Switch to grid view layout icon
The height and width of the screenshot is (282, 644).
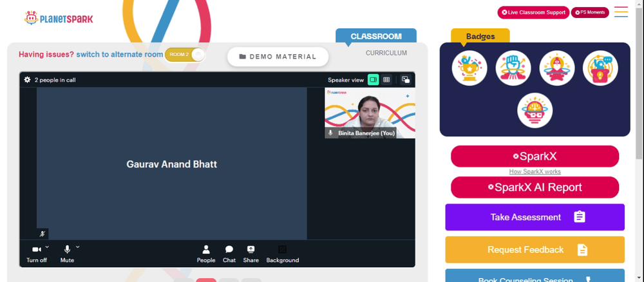[x=386, y=80]
